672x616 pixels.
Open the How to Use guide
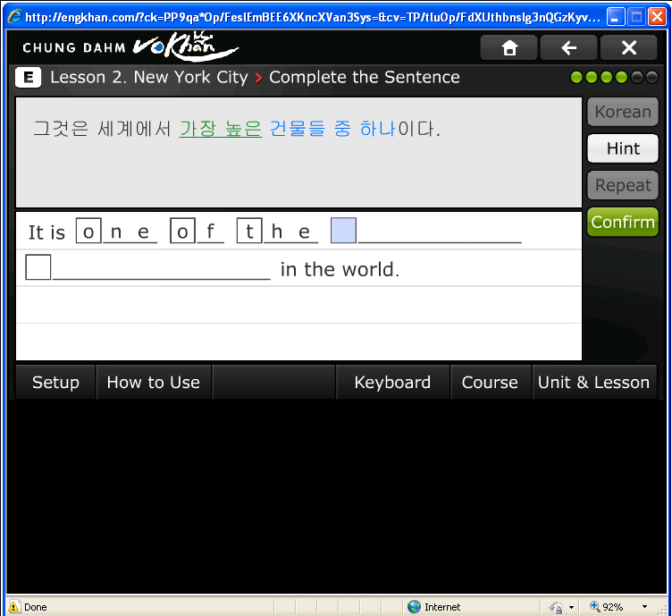pos(154,383)
